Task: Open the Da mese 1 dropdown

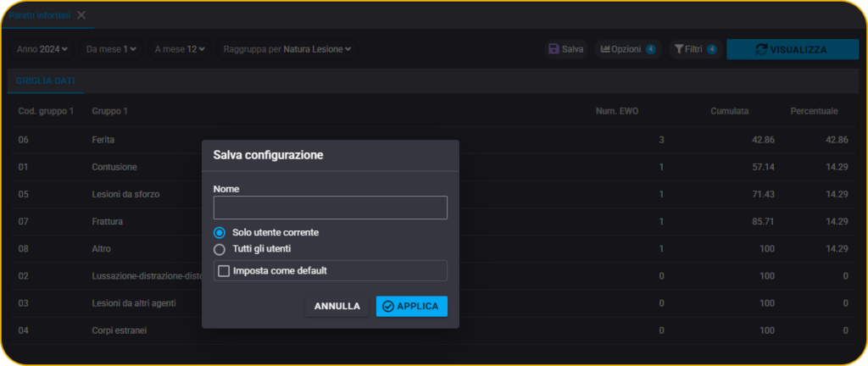Action: click(111, 49)
